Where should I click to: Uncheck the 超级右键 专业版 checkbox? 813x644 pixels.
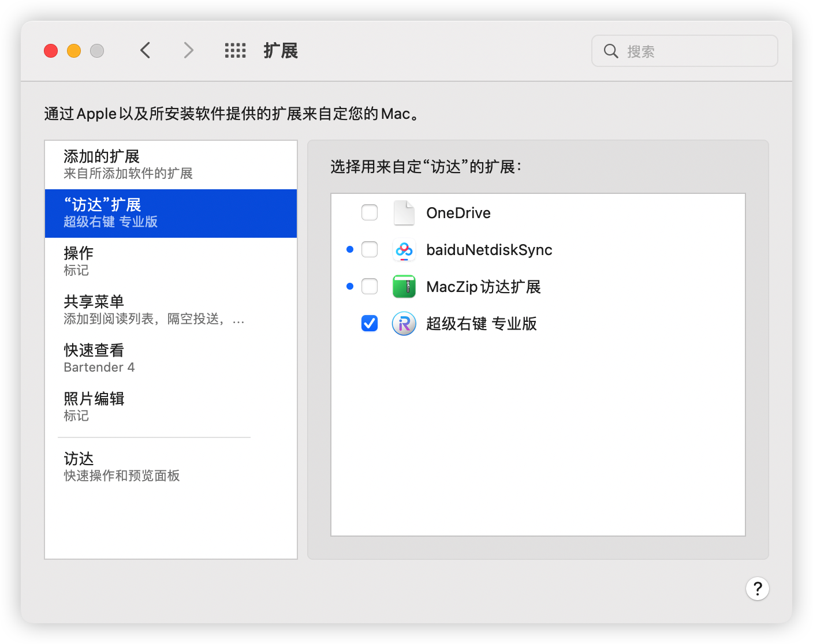point(370,324)
